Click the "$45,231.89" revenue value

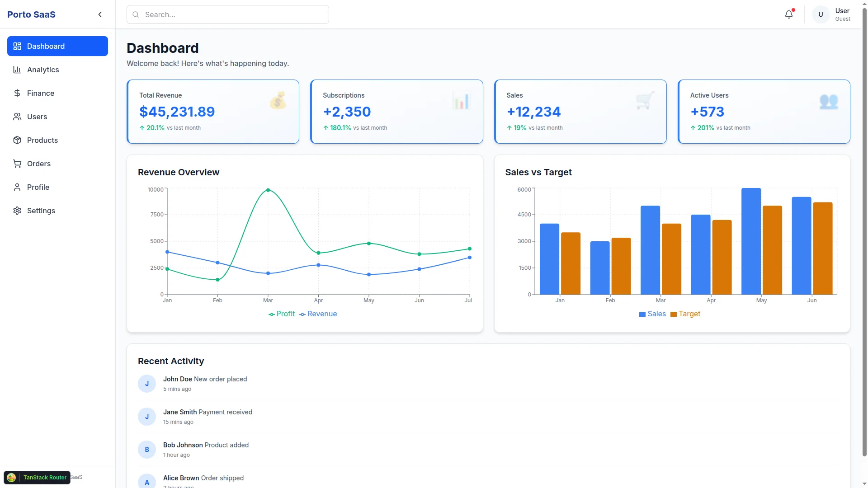point(177,112)
